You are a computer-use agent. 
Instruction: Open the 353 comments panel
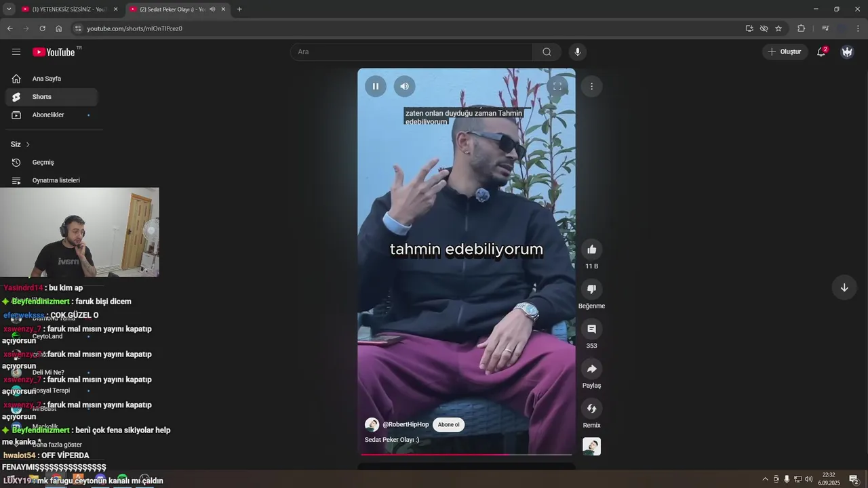pyautogui.click(x=591, y=329)
